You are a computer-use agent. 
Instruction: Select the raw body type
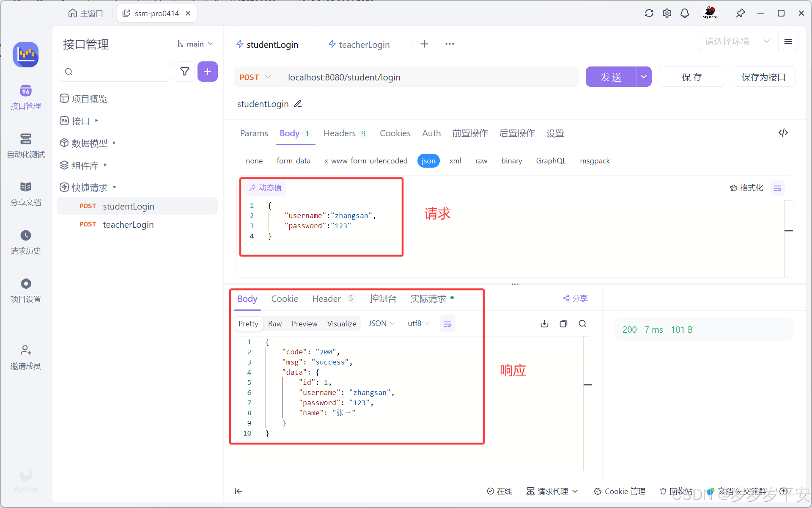pos(481,161)
